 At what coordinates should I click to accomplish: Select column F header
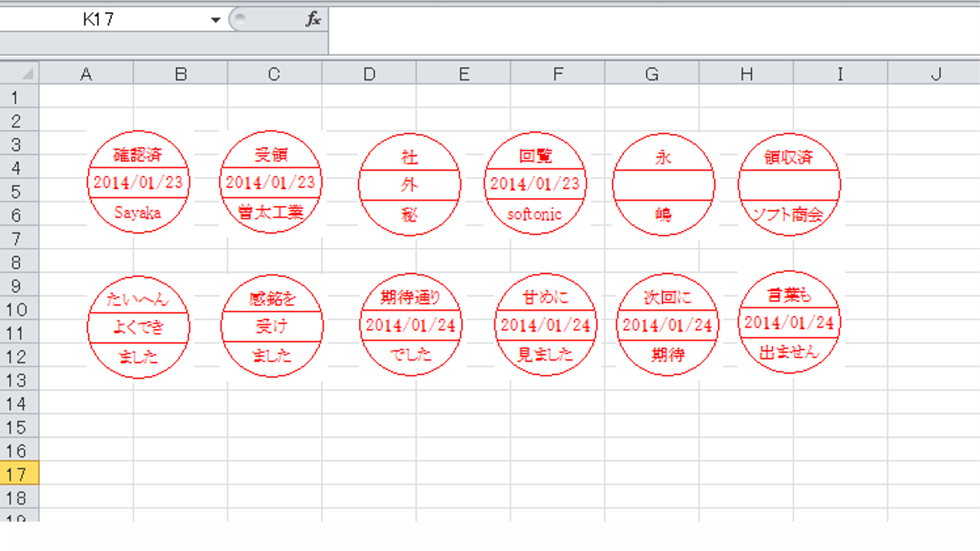click(x=557, y=73)
